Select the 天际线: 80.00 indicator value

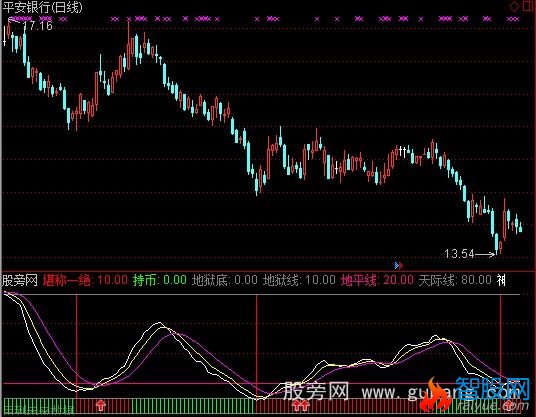click(x=455, y=280)
